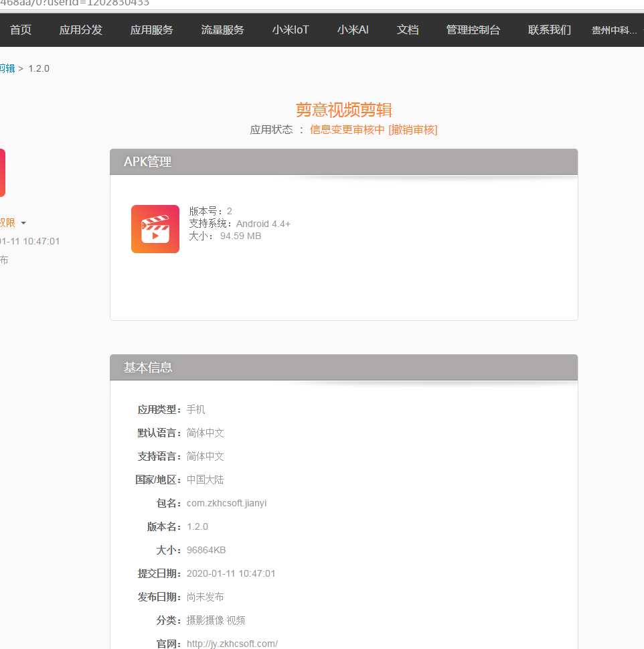
Task: Click the partially visible app icon at left edge
Action: pyautogui.click(x=3, y=173)
